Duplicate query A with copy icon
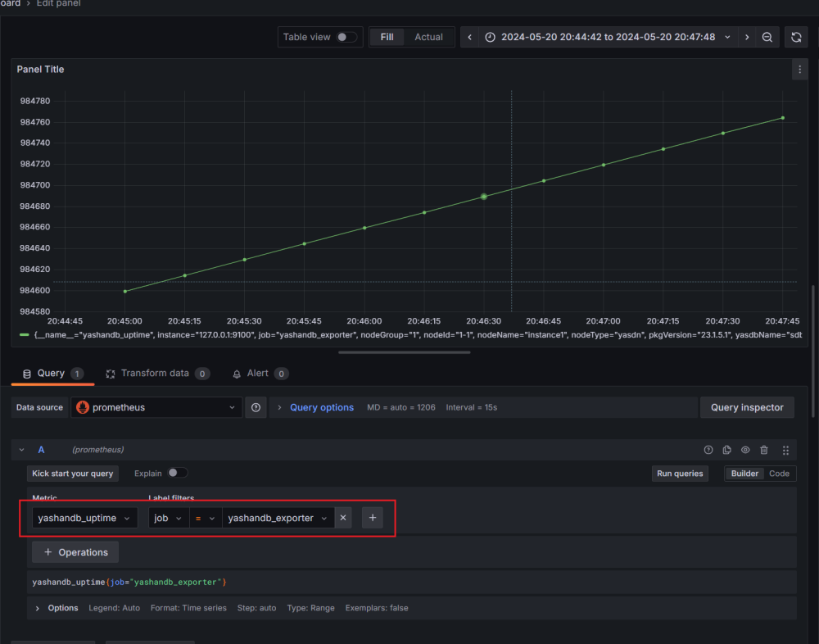This screenshot has width=819, height=644. coord(727,450)
